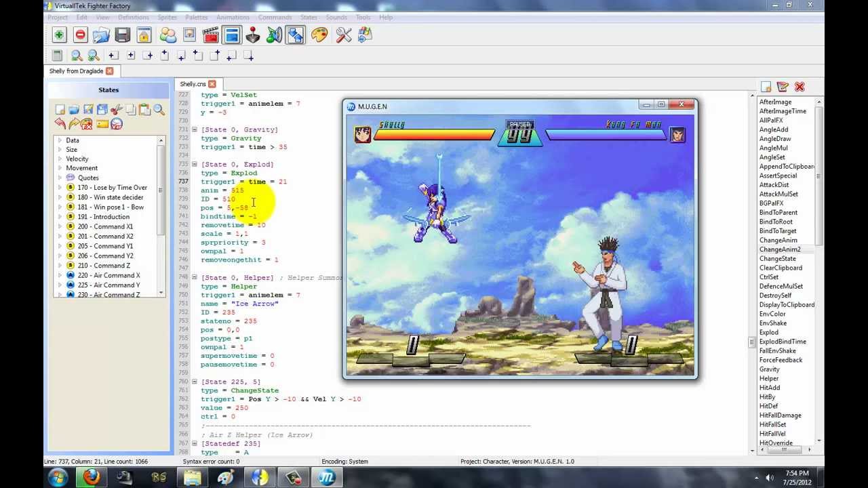868x488 pixels.
Task: Click the padlock icon in main toolbar
Action: click(x=144, y=35)
